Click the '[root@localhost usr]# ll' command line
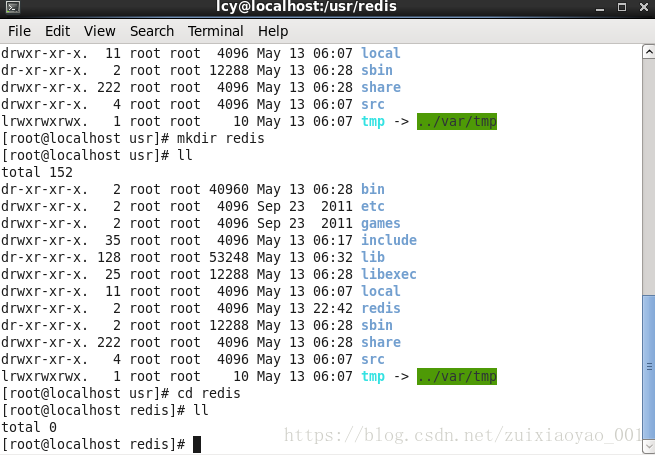This screenshot has height=455, width=655. click(97, 155)
